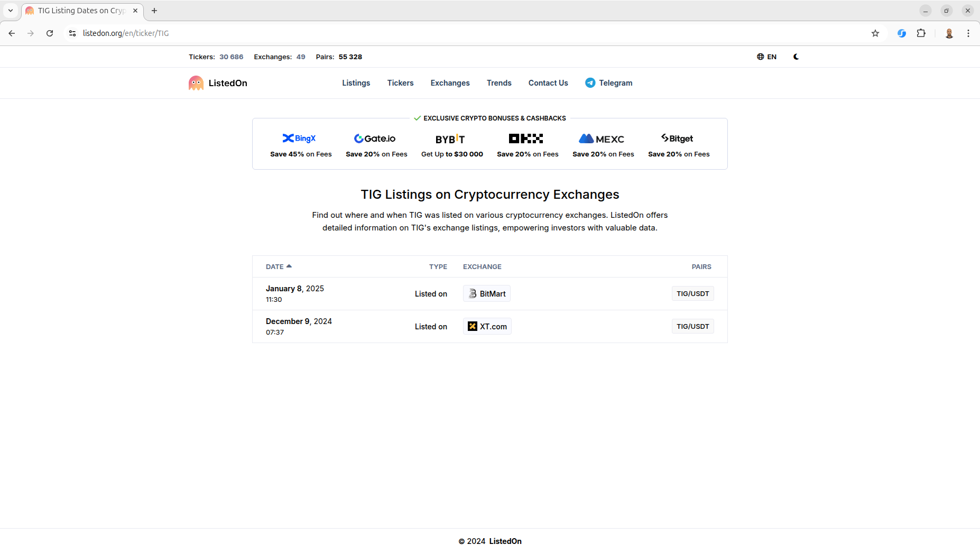Image resolution: width=980 pixels, height=554 pixels.
Task: Click the page heading TIG Listings
Action: [490, 195]
